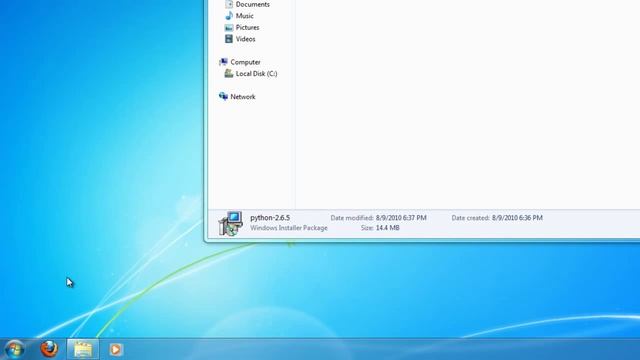The width and height of the screenshot is (640, 360).
Task: Click the Network globe icon
Action: click(x=223, y=96)
